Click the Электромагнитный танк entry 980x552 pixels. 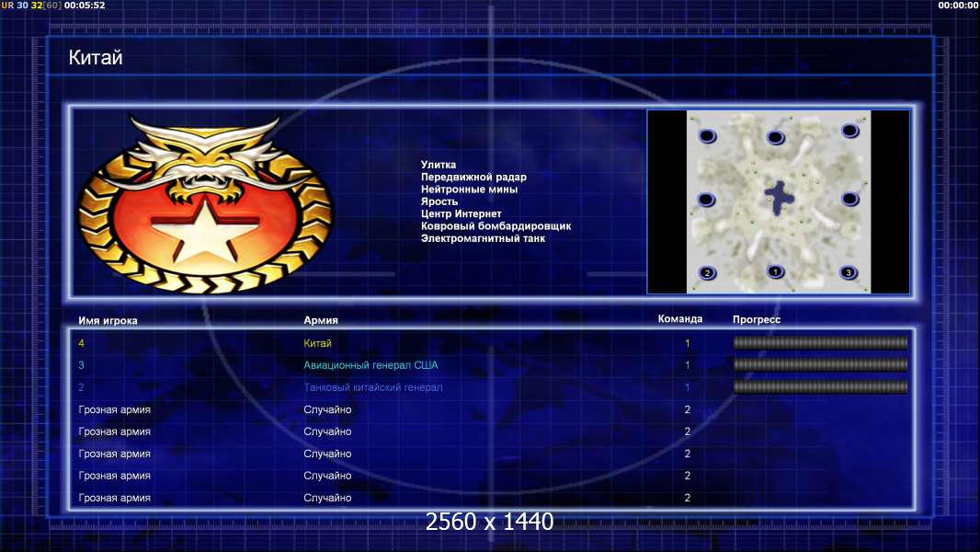point(483,238)
